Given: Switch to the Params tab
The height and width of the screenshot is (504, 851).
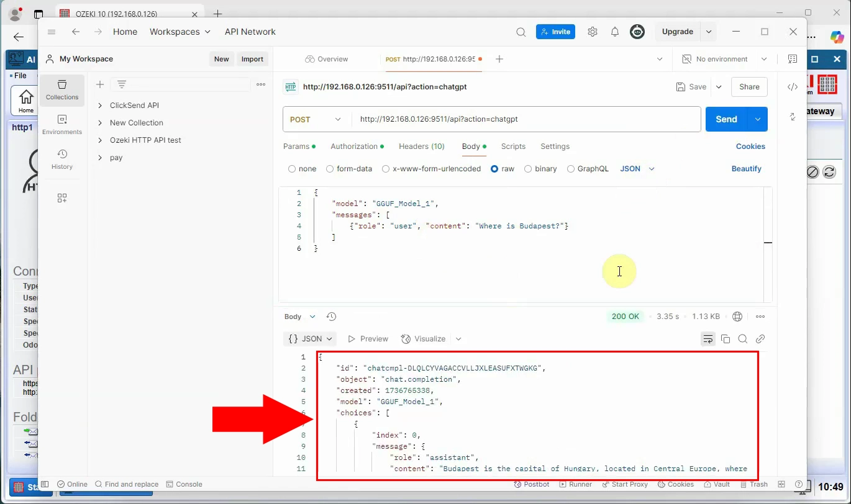Looking at the screenshot, I should pyautogui.click(x=299, y=146).
